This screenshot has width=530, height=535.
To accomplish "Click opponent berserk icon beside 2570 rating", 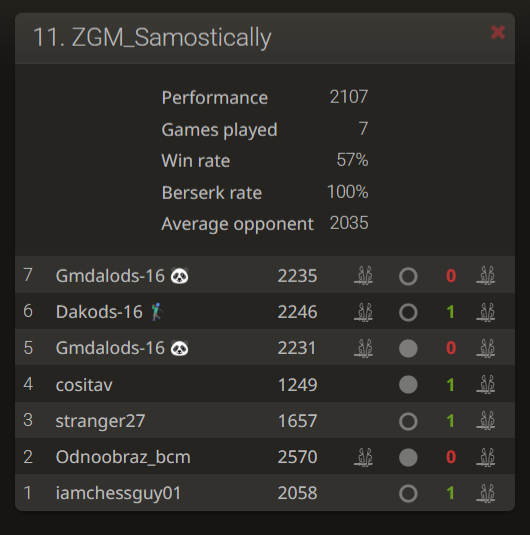I will click(363, 457).
